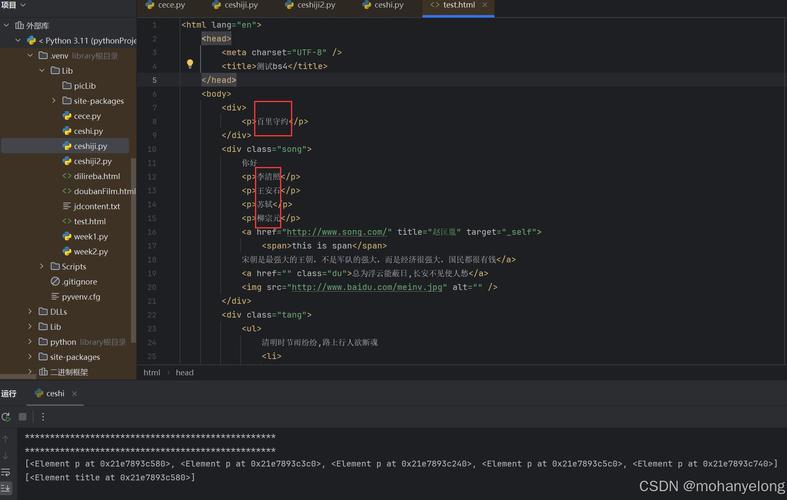Close the ceshi run tab
This screenshot has height=500, width=787.
point(74,394)
